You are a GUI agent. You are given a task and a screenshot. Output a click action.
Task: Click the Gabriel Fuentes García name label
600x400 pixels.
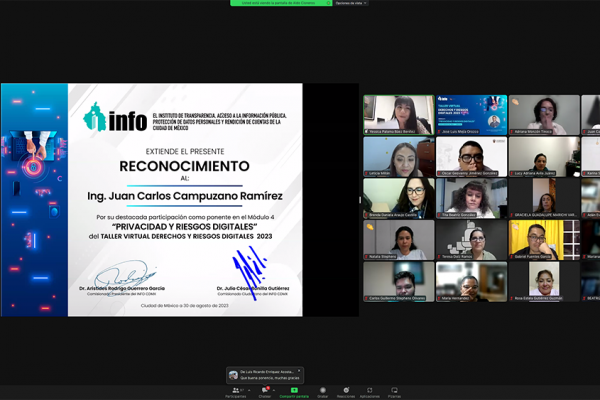pyautogui.click(x=532, y=256)
